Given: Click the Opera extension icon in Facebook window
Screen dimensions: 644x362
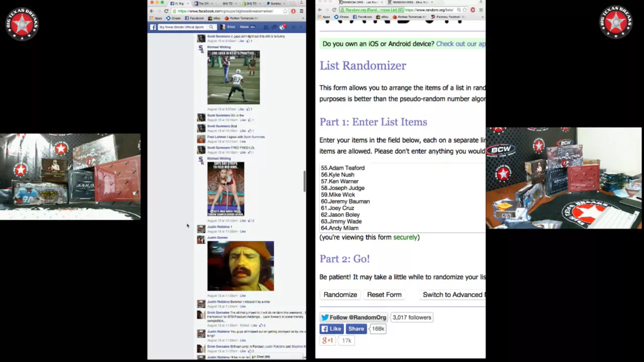Looking at the screenshot, I should click(x=293, y=11).
